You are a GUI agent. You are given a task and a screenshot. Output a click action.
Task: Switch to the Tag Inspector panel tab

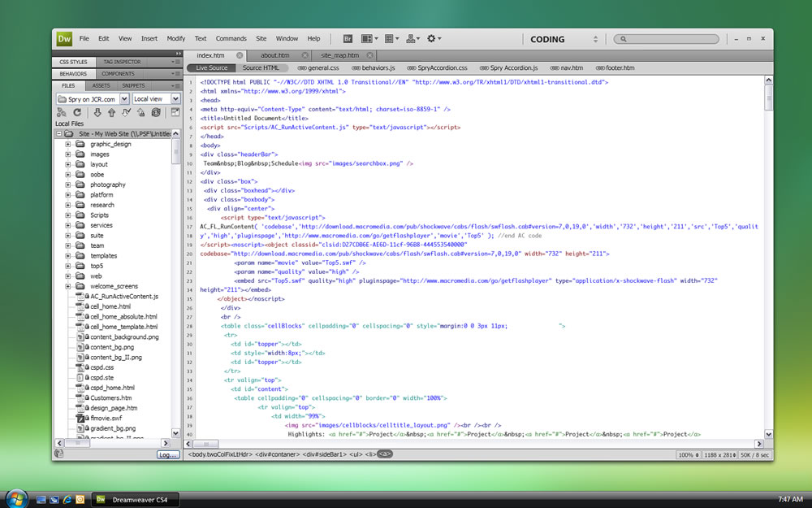point(122,63)
